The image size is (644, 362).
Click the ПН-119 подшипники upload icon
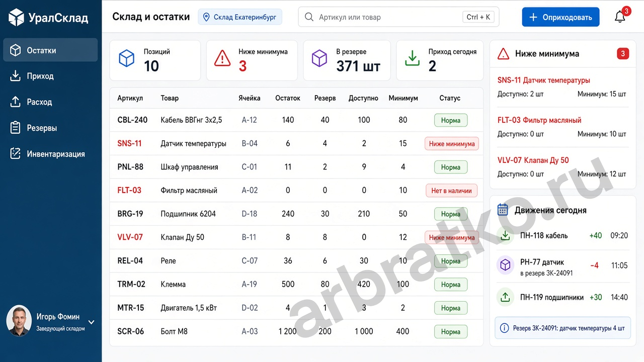pos(505,297)
